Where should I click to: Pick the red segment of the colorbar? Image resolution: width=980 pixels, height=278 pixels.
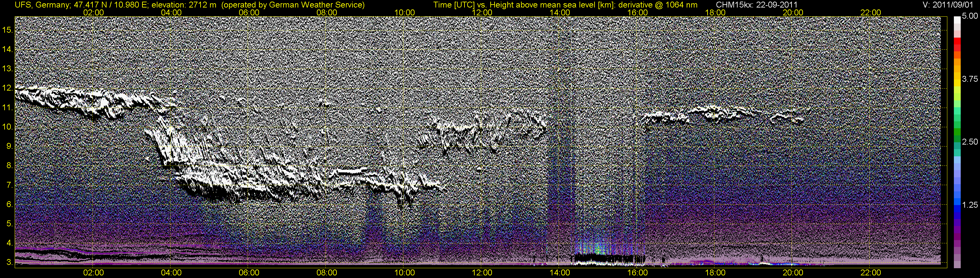[x=957, y=41]
